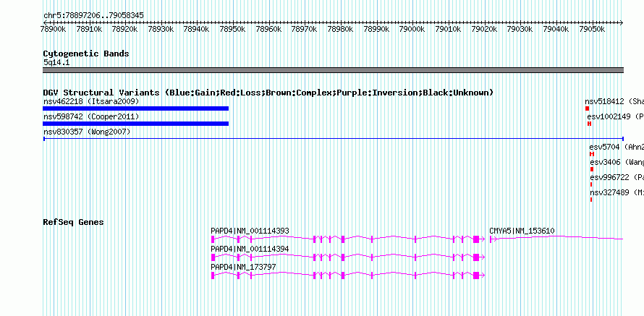Viewport: 644px width, 316px height.
Task: Click the RefSeq Genes track title
Action: 74,222
